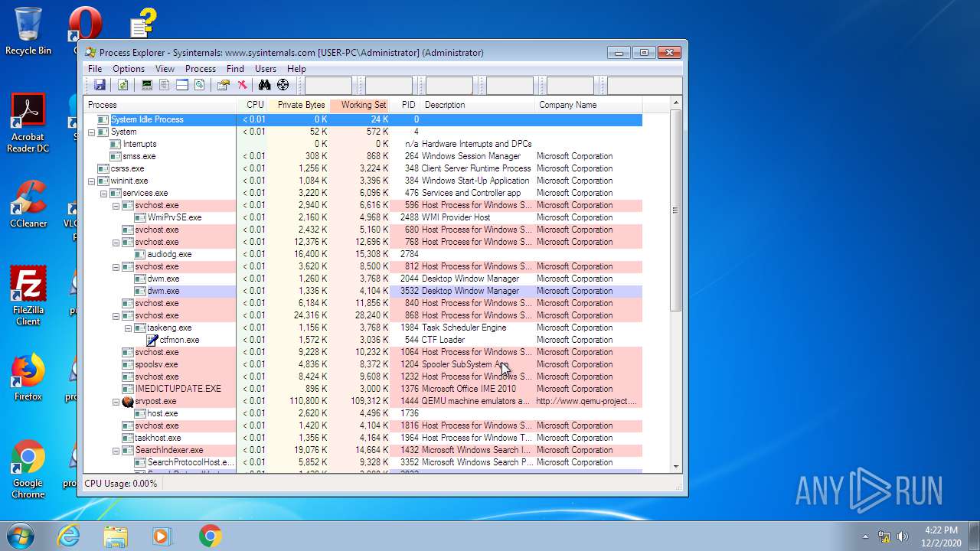Toggle Show Process Tree toolbar icon

164,85
